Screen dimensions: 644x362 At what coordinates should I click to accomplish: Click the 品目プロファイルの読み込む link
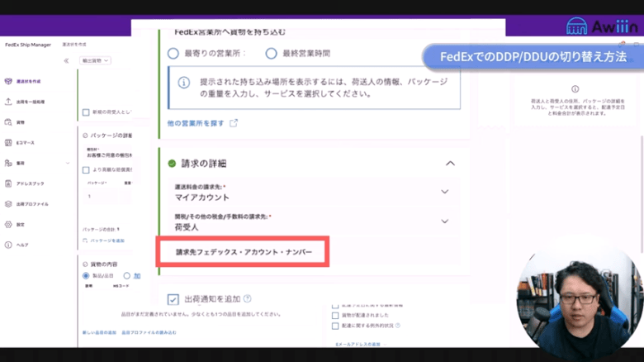149,332
